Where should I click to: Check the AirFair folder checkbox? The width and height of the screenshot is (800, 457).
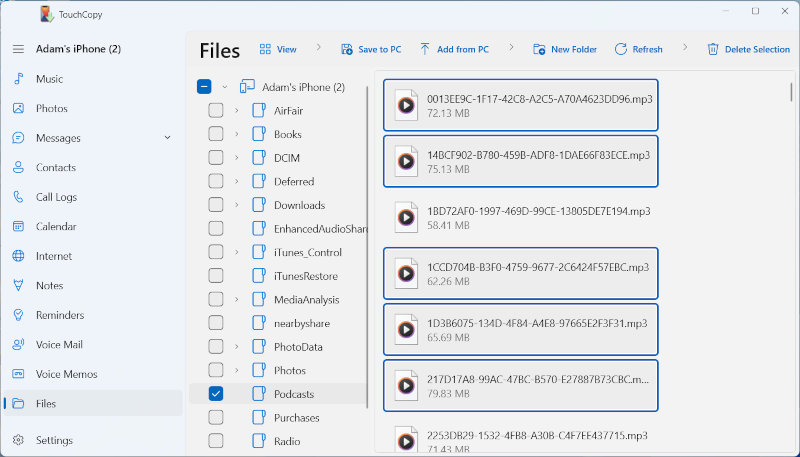pyautogui.click(x=216, y=110)
